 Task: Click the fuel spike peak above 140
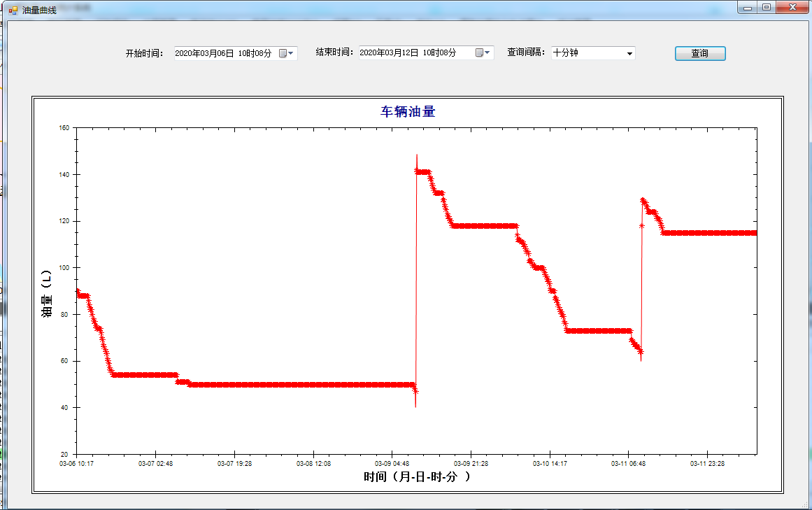coord(417,157)
